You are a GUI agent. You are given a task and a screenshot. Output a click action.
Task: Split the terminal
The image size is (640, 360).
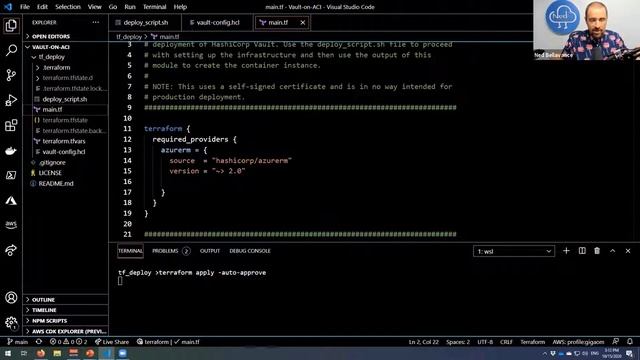coord(582,251)
